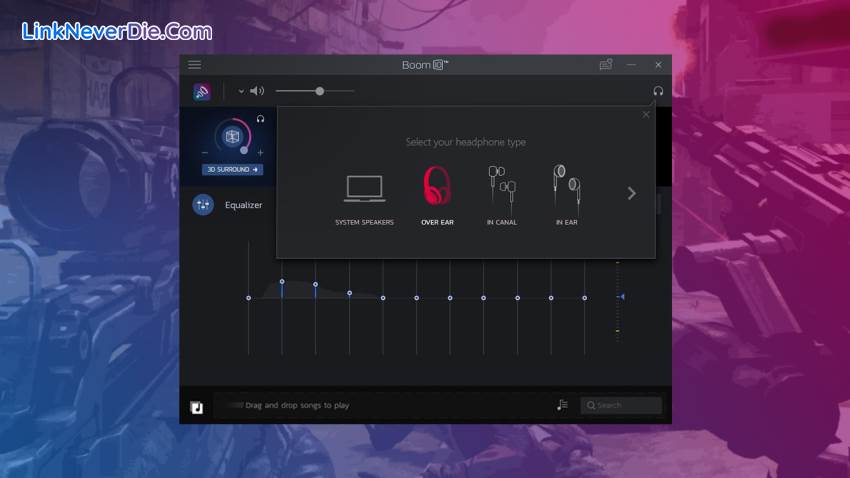Expand the output device dropdown arrow
Viewport: 850px width, 478px height.
click(241, 92)
